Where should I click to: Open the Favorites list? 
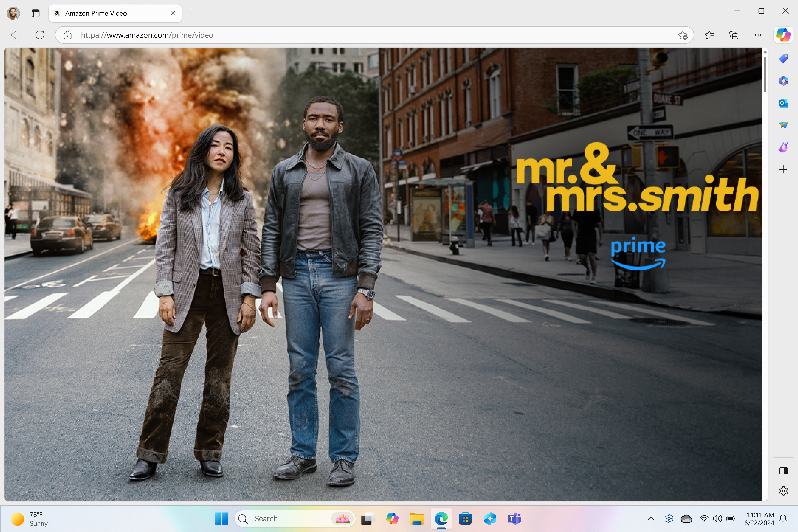pyautogui.click(x=709, y=35)
